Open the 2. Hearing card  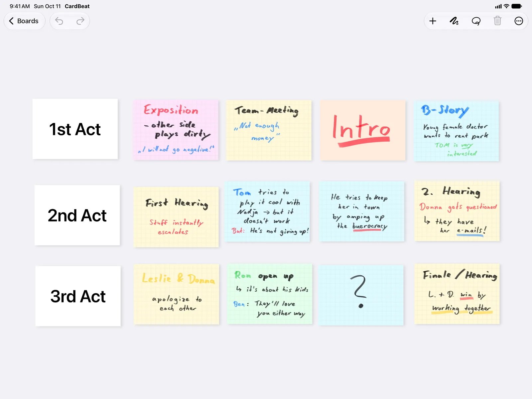pyautogui.click(x=457, y=211)
